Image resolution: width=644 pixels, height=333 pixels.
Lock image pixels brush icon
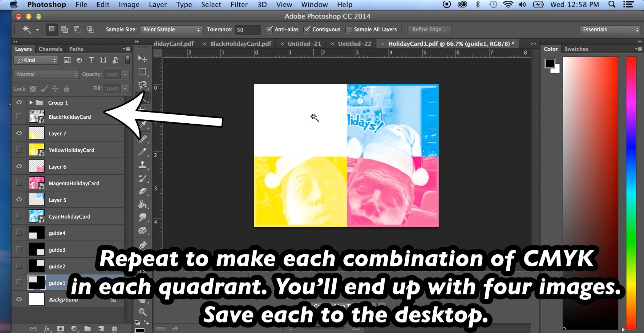tap(44, 89)
